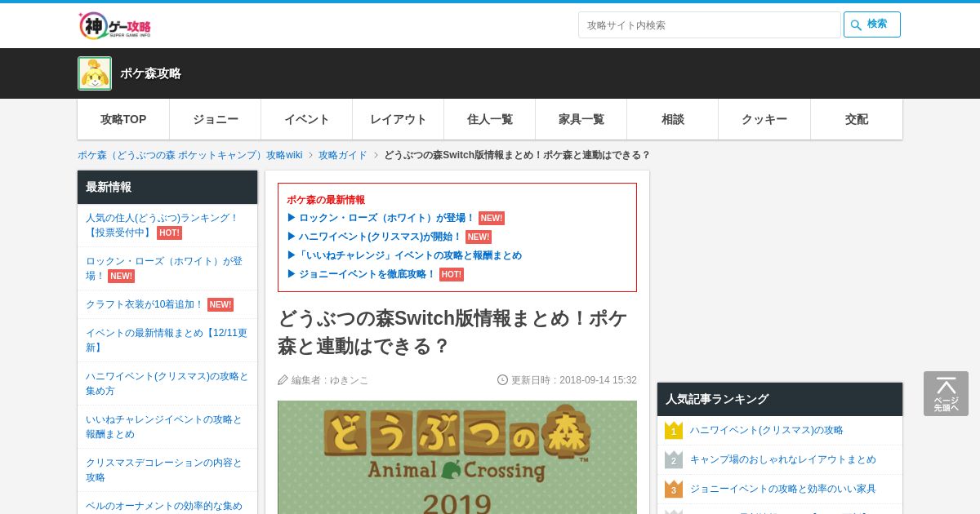This screenshot has height=514, width=980.
Task: Open the 家具一覧 navigation tab
Action: [581, 119]
